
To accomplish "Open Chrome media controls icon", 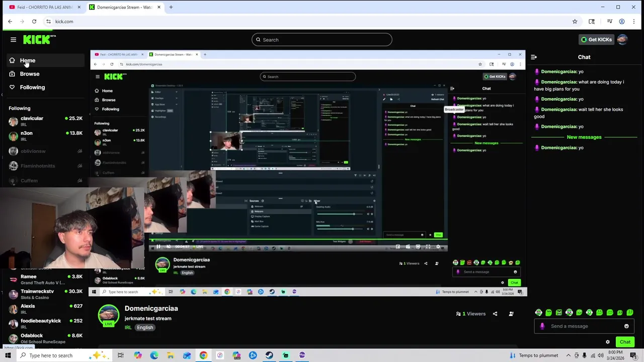I will pyautogui.click(x=609, y=22).
